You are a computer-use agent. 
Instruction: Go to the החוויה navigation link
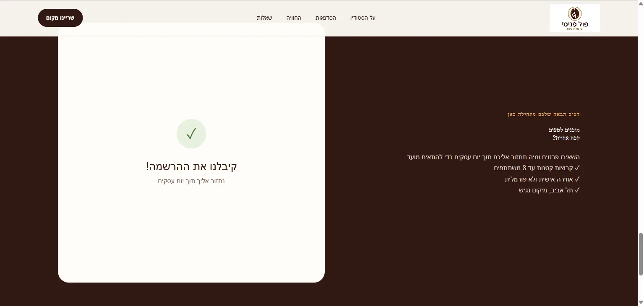[x=294, y=18]
